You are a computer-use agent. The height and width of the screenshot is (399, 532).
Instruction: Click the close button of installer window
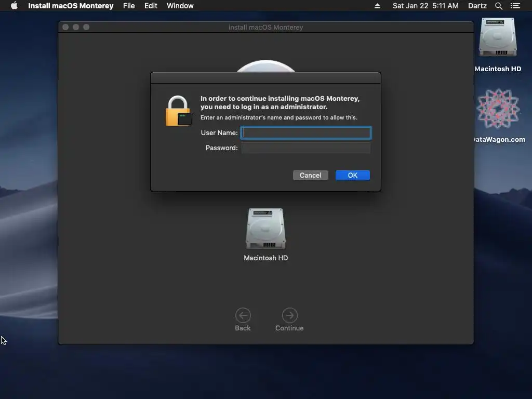(65, 27)
